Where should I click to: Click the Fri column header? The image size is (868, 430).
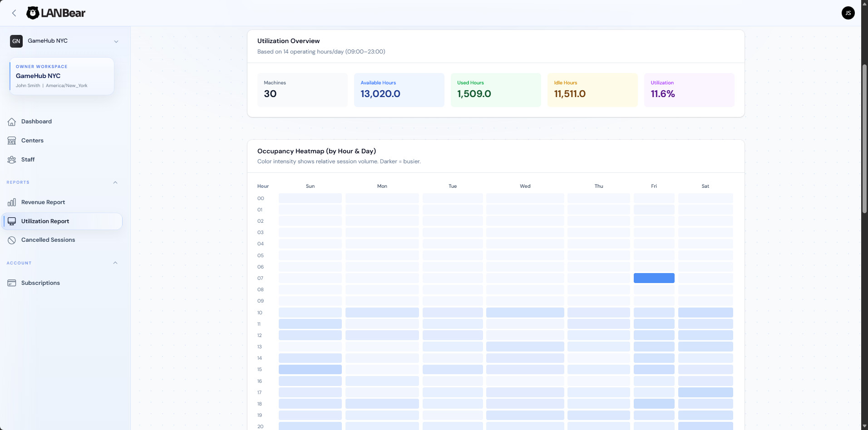coord(654,186)
